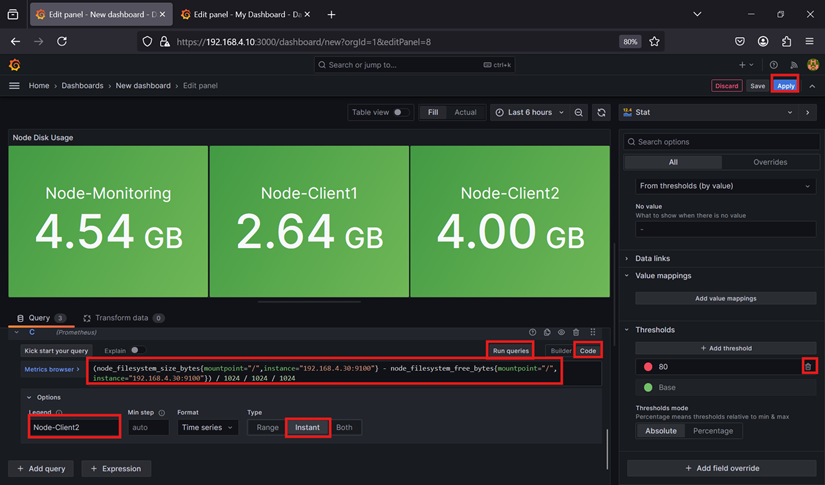Hide query C with the eye icon
The height and width of the screenshot is (485, 825).
(x=561, y=332)
